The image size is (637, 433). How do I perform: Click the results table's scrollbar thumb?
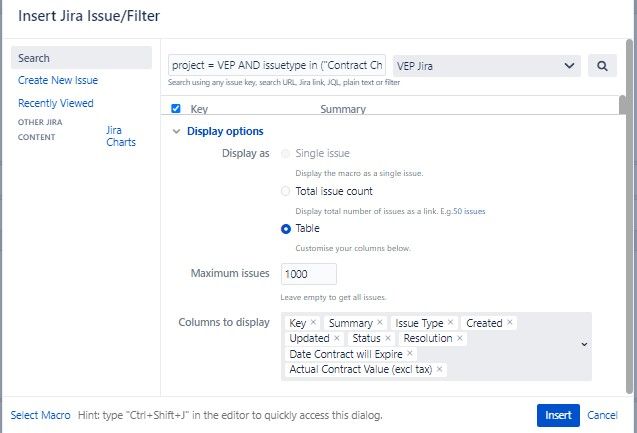[x=622, y=105]
